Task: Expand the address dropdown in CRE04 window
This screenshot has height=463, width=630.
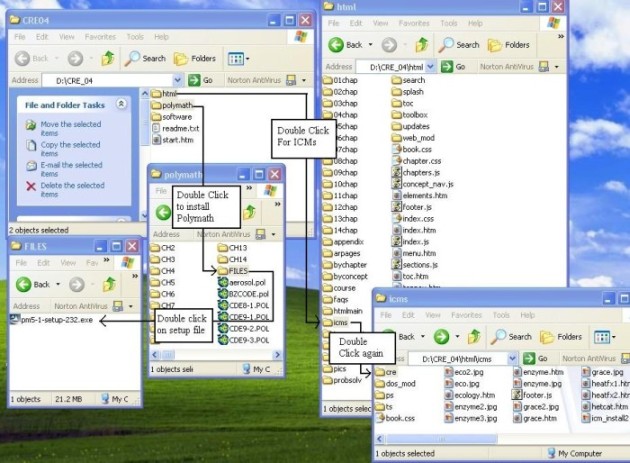Action: click(179, 80)
